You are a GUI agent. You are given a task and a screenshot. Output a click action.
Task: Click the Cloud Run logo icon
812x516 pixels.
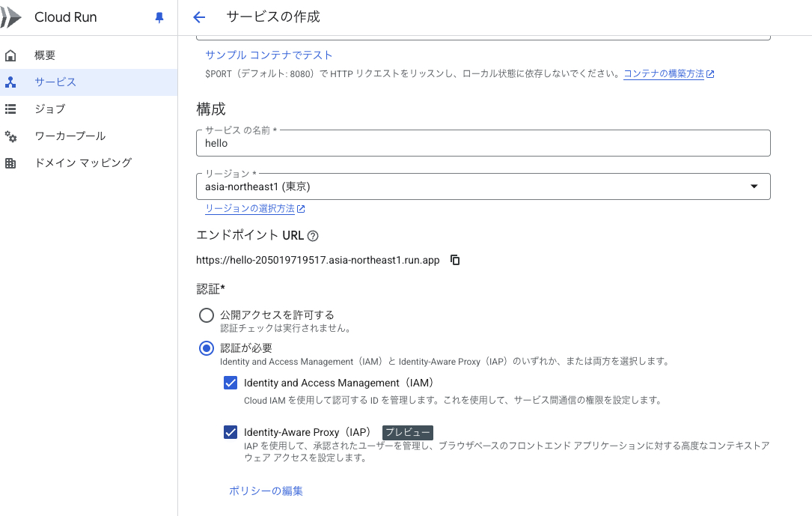tap(10, 17)
